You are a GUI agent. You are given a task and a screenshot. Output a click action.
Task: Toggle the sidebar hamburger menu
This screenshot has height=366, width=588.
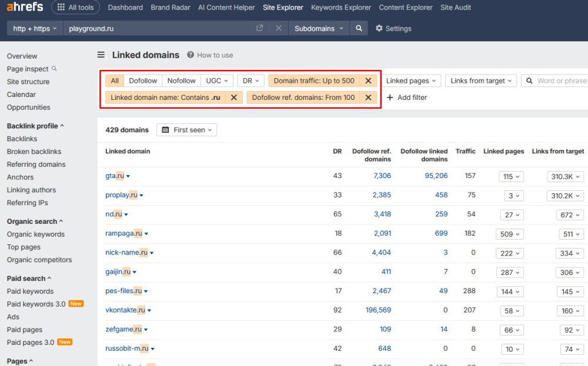(101, 55)
